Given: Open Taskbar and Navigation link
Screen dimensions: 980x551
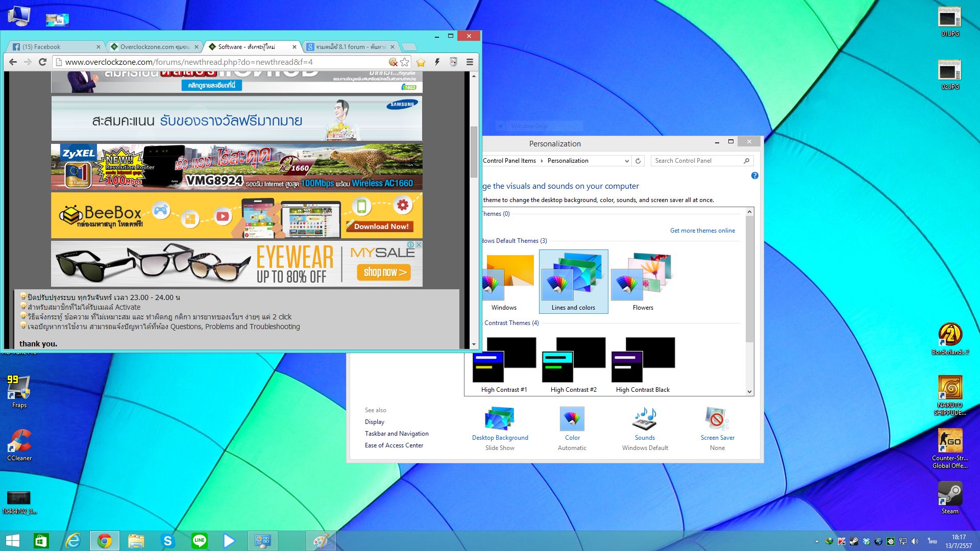Looking at the screenshot, I should click(x=397, y=434).
